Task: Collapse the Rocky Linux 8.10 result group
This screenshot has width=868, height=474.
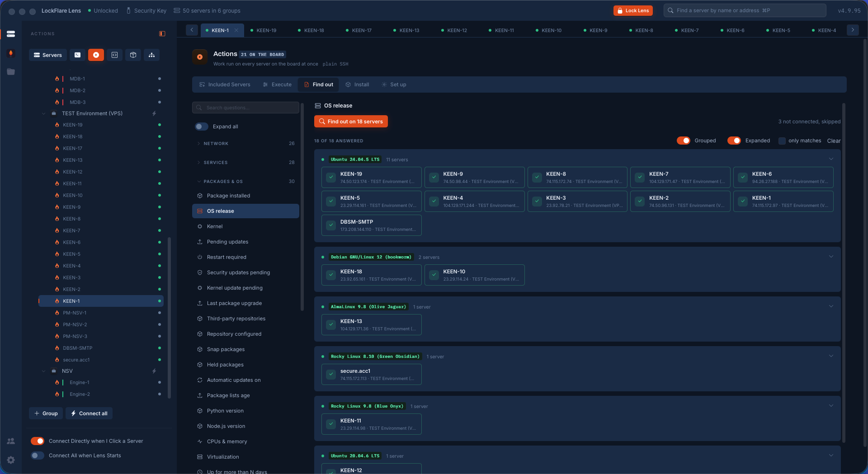Action: [831, 356]
